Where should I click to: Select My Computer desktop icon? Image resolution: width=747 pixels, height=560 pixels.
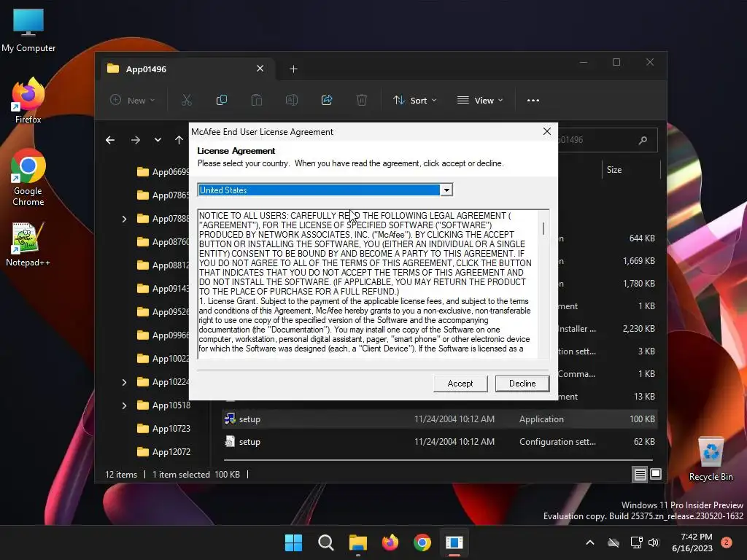point(28,31)
